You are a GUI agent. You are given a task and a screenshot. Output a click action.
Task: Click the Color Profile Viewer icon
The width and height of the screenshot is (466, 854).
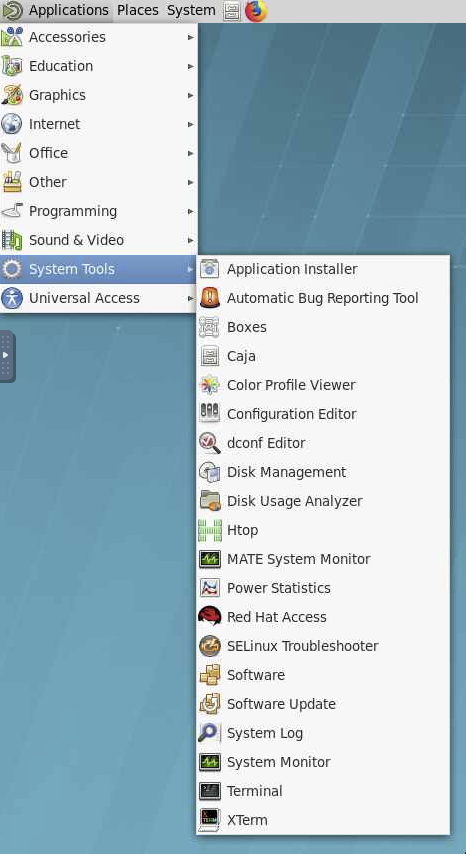pyautogui.click(x=210, y=385)
